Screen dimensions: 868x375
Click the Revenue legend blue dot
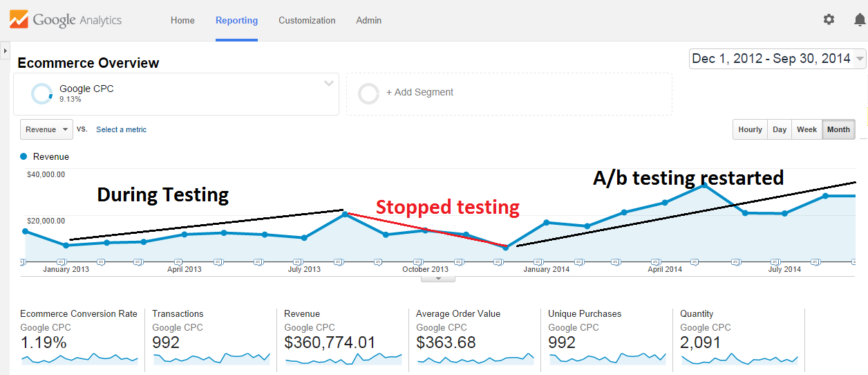[24, 156]
